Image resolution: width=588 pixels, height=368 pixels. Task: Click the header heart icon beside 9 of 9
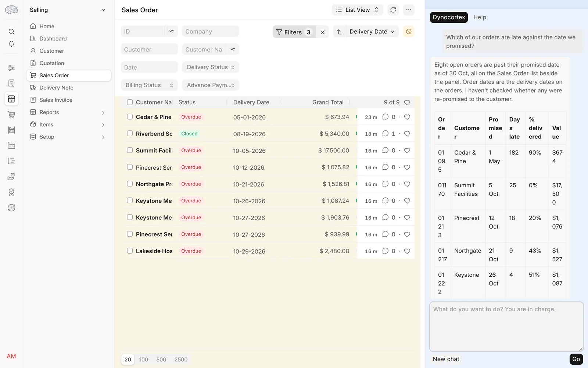407,103
